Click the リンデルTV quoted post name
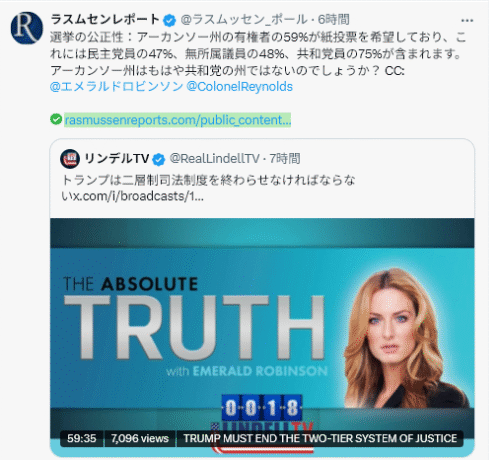500x460 pixels. tap(116, 158)
